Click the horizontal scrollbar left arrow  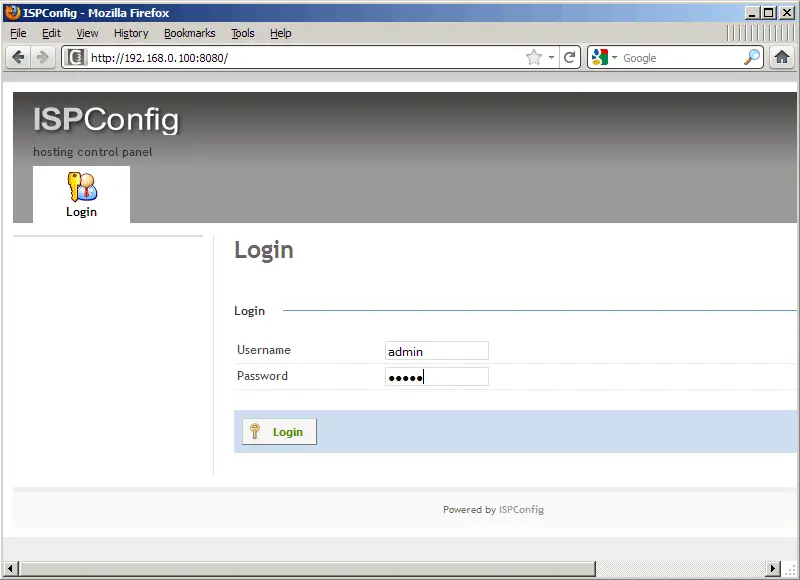pos(11,568)
